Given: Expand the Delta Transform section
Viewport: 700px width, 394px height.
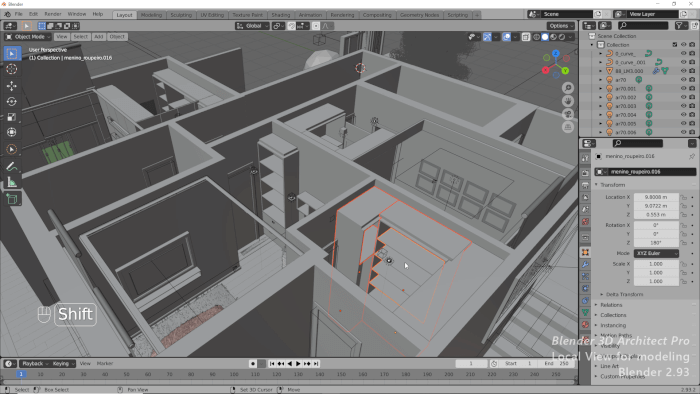Looking at the screenshot, I should pyautogui.click(x=624, y=294).
